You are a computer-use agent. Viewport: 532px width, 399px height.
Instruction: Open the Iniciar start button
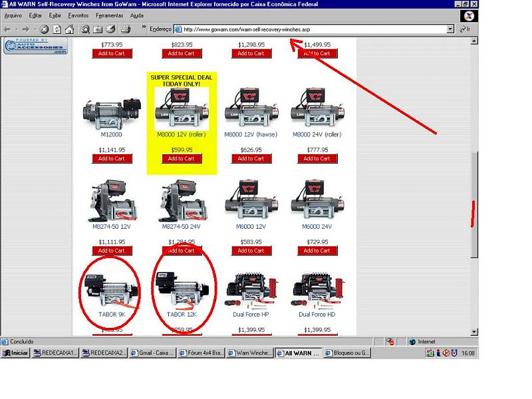coord(15,353)
